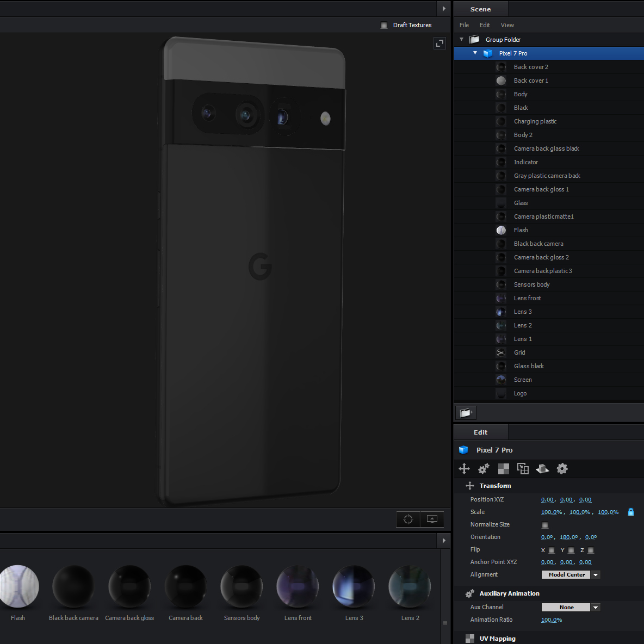This screenshot has height=644, width=644.
Task: Click the Anchor Point Z value 0.00
Action: (x=585, y=562)
